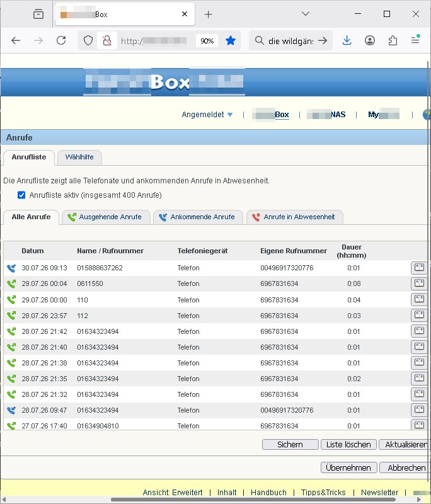Image resolution: width=431 pixels, height=504 pixels.
Task: Click the search field 'die wildgän'
Action: click(x=291, y=41)
